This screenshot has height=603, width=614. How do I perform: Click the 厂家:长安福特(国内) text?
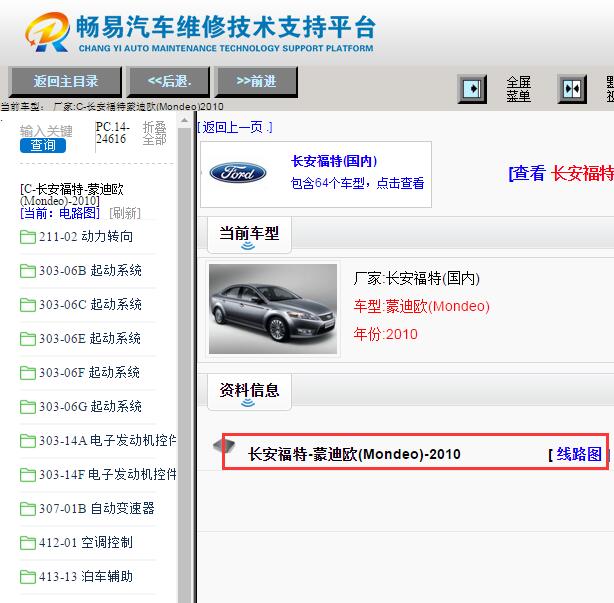click(417, 278)
